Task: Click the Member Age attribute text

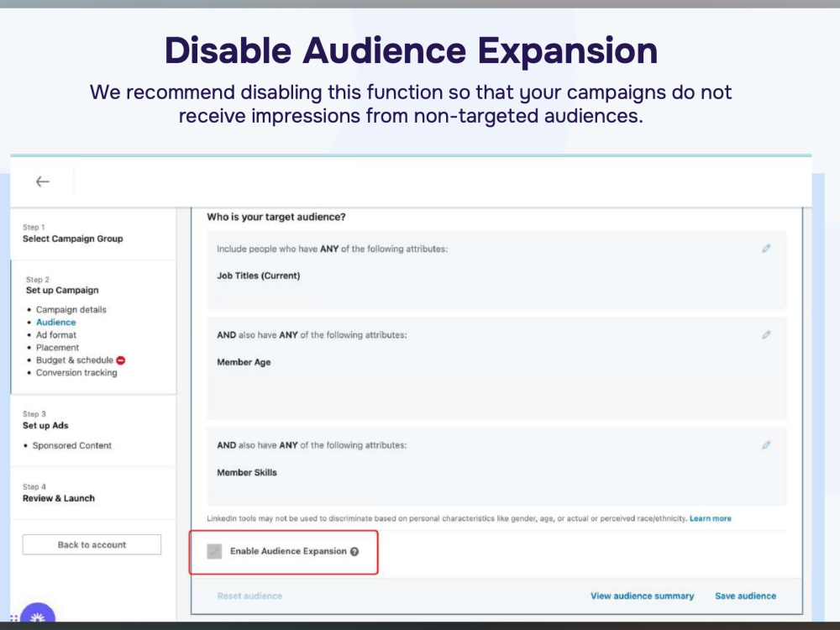Action: (x=244, y=362)
